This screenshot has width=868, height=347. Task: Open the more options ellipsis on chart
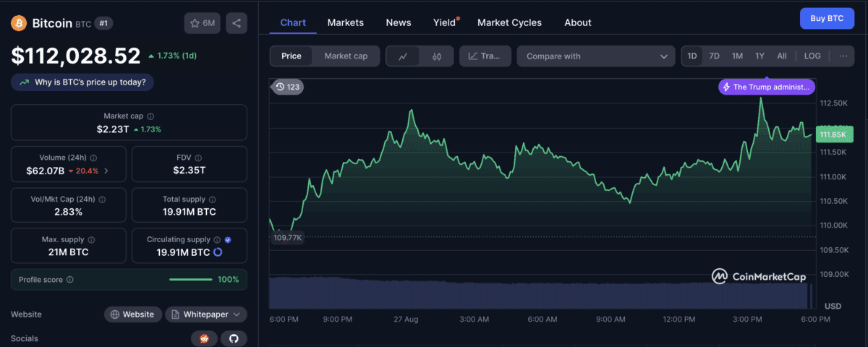pos(843,56)
